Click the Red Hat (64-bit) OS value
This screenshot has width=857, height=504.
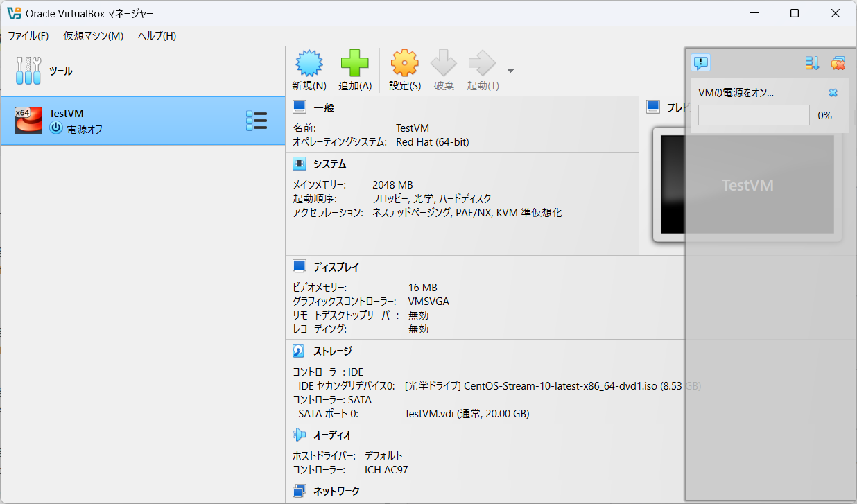pos(433,142)
